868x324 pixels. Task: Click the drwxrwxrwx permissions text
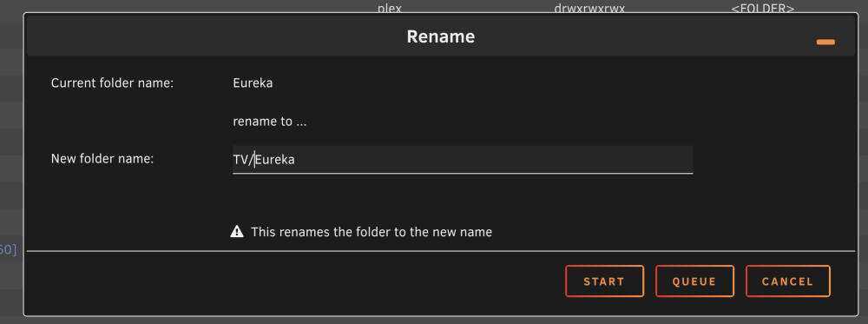[589, 8]
